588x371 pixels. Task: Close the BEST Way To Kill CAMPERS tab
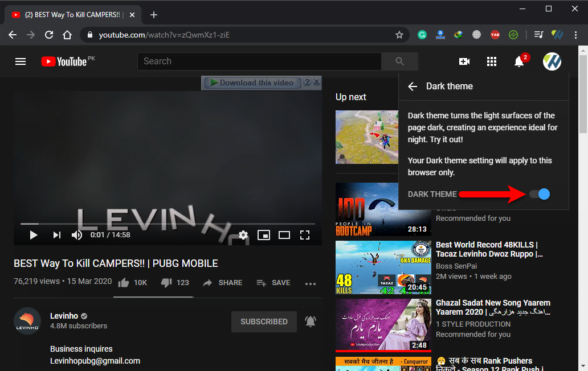[132, 15]
